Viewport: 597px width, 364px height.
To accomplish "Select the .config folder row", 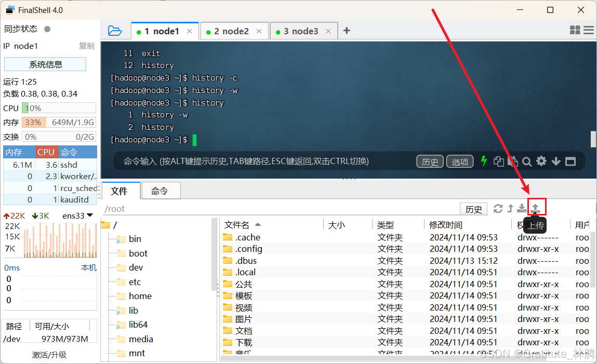I will [405, 249].
